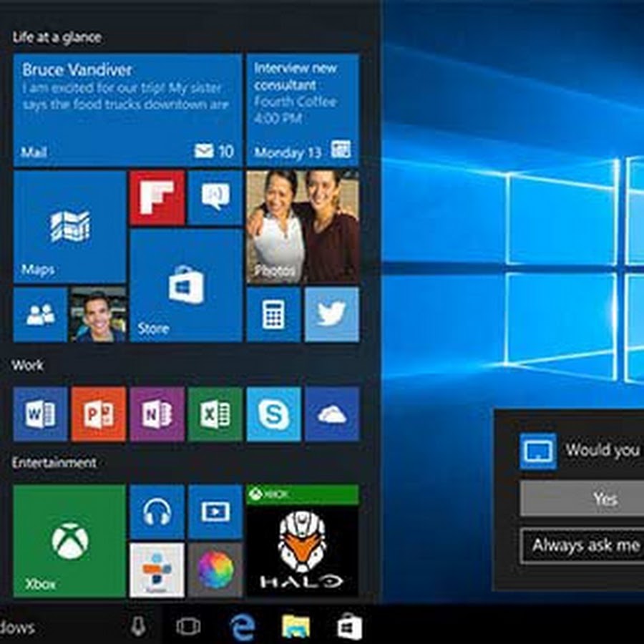Open the OneNote tile

point(157,414)
